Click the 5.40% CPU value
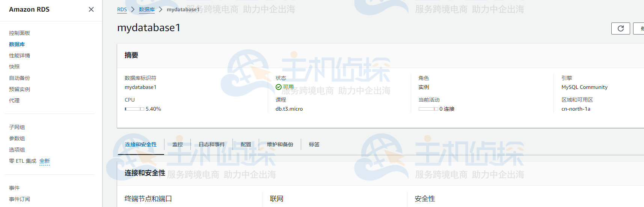Screen dimensions: 644x207 click(153, 109)
